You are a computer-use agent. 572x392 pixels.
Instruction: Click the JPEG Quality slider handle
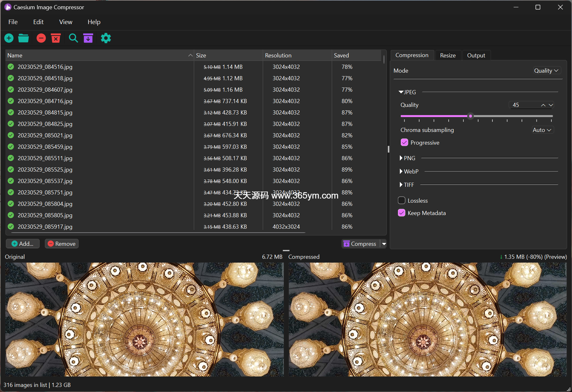coord(471,116)
